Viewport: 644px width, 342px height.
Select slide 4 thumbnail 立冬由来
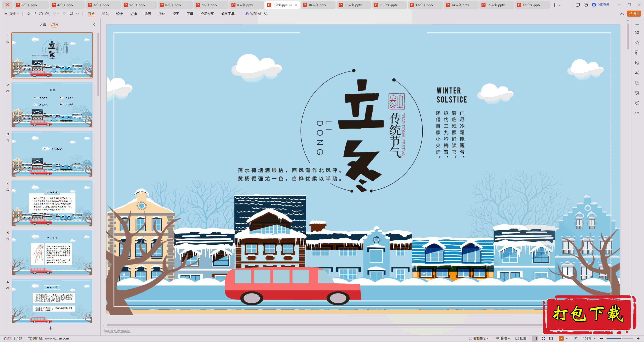[x=52, y=203]
